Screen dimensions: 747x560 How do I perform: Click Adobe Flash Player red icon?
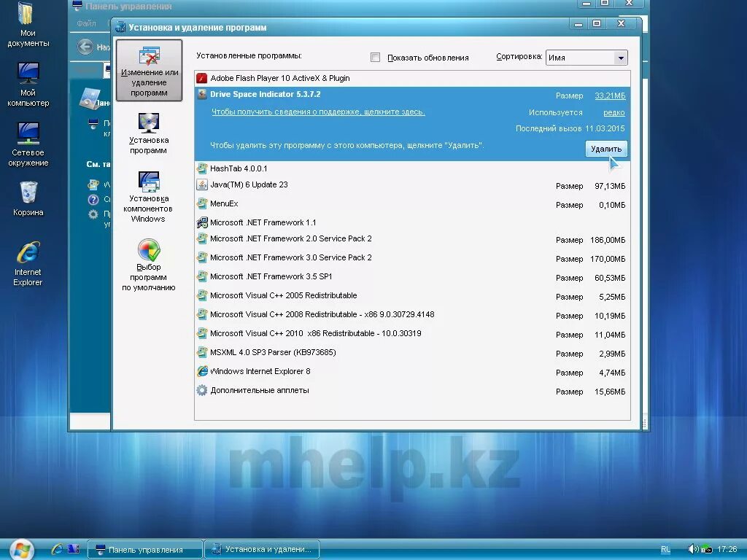tap(201, 78)
